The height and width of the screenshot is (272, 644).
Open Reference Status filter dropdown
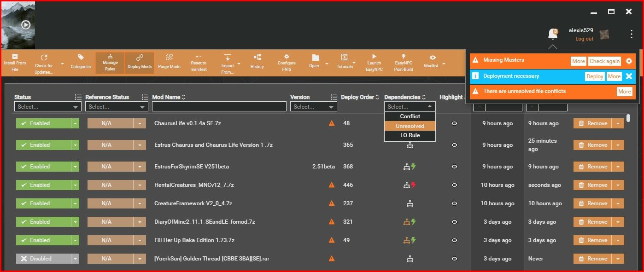[x=117, y=107]
